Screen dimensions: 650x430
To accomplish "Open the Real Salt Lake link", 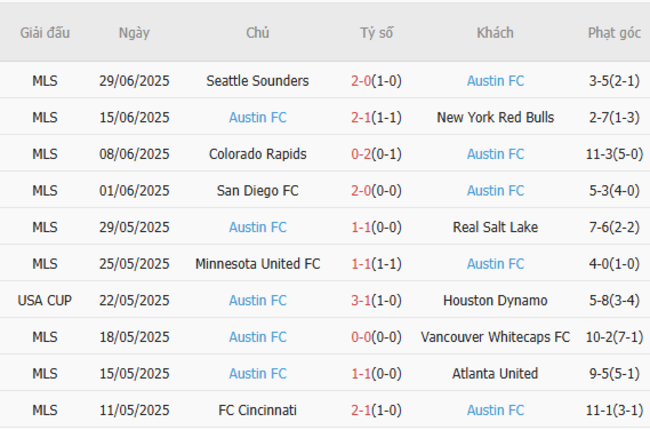I will pos(495,227).
